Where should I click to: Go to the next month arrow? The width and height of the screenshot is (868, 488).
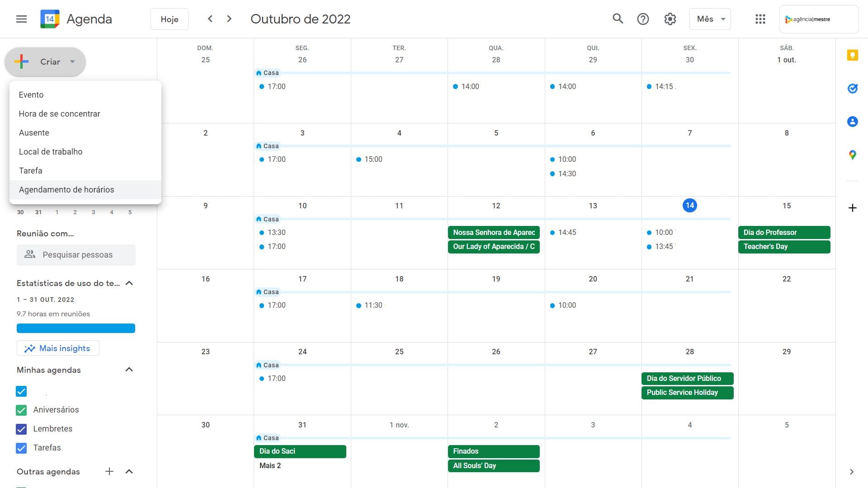click(x=229, y=19)
